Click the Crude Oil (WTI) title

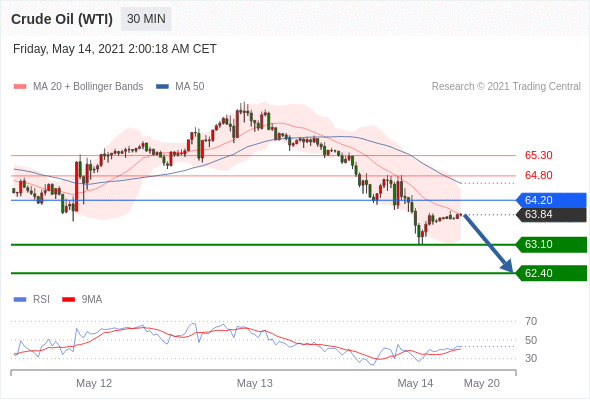point(62,19)
